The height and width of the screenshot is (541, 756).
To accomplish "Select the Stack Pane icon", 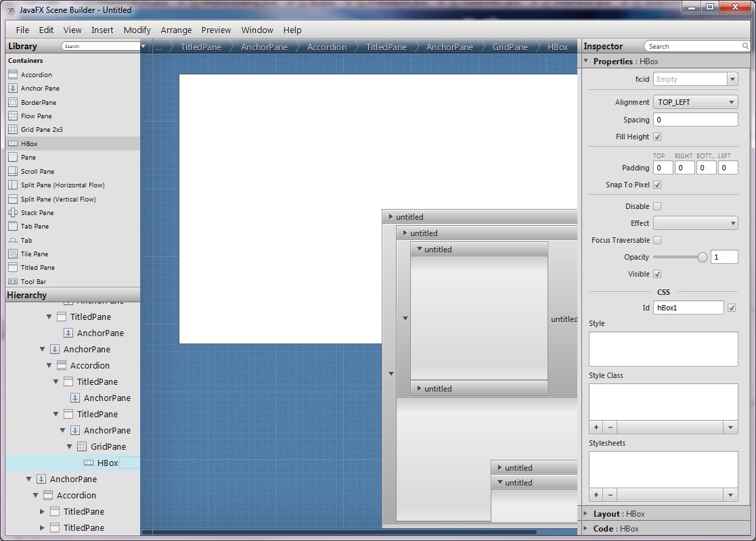I will (x=13, y=213).
